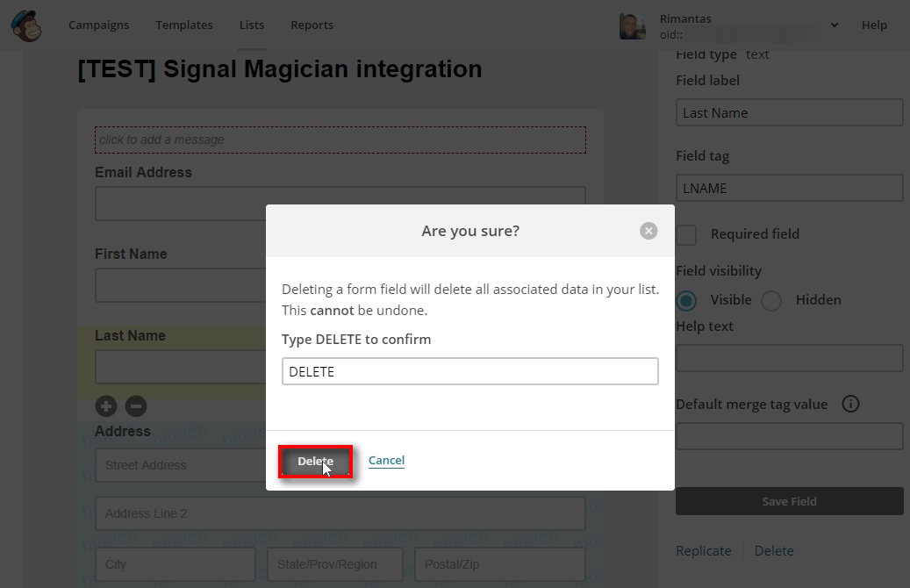Viewport: 910px width, 588px height.
Task: Open the Templates menu
Action: click(x=184, y=25)
